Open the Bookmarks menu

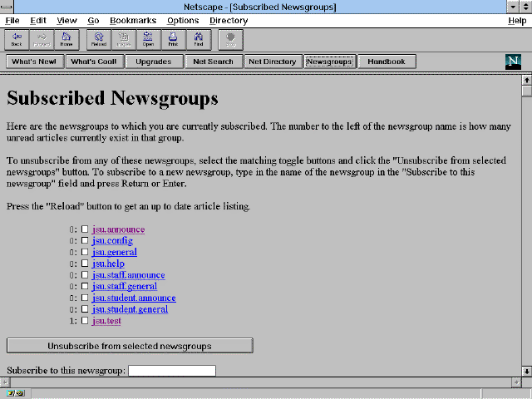(x=133, y=21)
